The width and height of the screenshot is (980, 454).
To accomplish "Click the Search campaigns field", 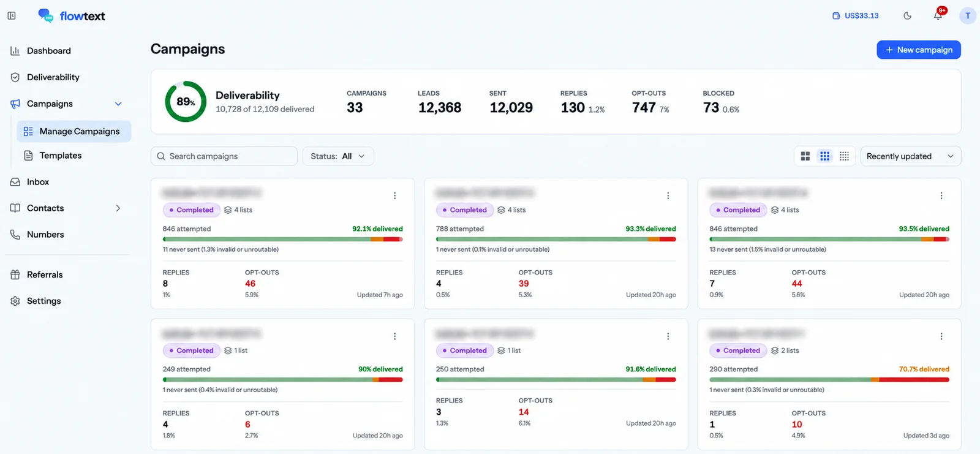I will [x=224, y=156].
